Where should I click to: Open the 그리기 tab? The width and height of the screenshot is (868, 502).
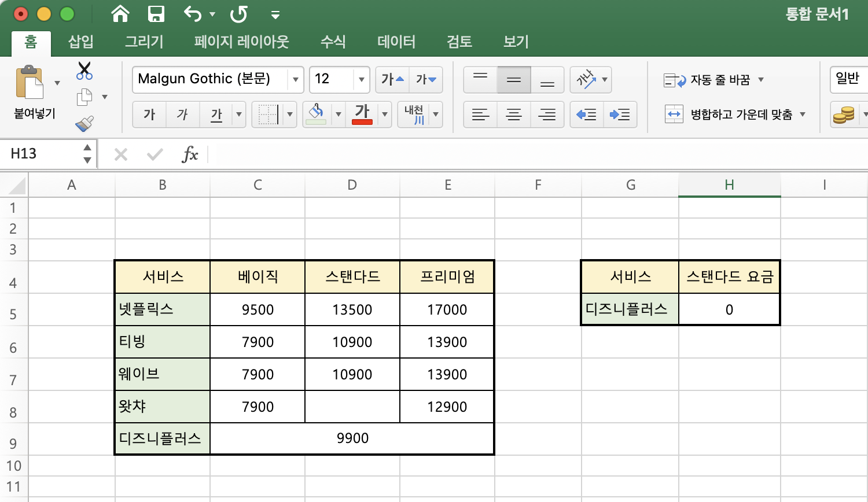click(x=144, y=42)
